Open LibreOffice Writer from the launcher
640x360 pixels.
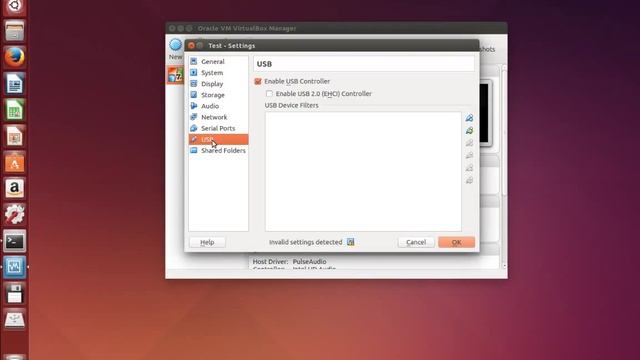[15, 84]
